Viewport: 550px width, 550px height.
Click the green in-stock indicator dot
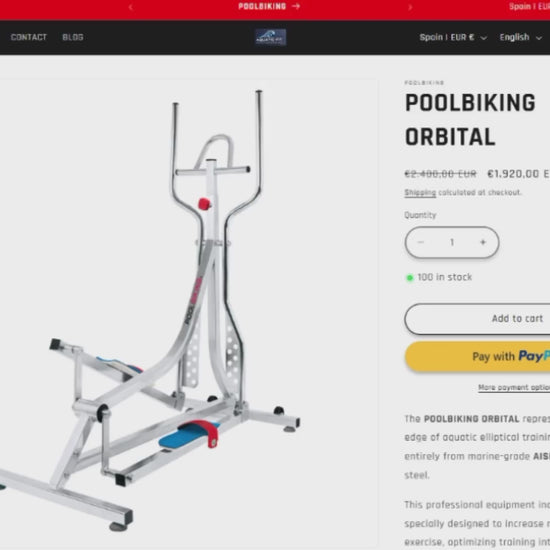(x=409, y=278)
